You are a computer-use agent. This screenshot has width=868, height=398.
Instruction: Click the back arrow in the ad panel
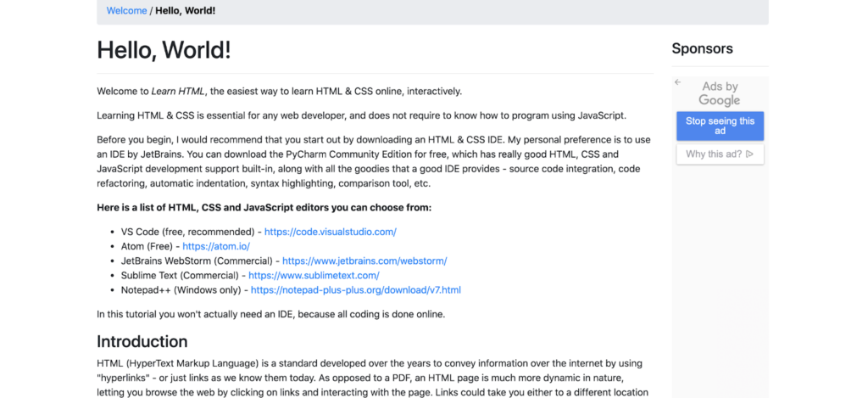[x=678, y=82]
